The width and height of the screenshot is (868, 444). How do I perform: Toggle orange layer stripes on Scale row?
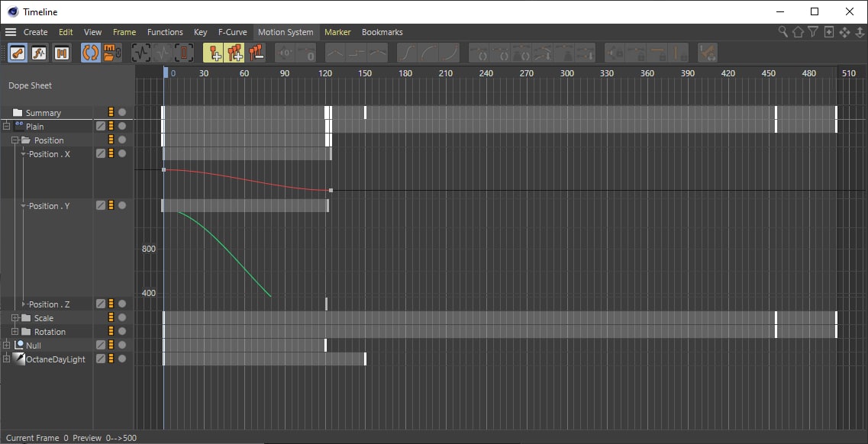click(111, 317)
